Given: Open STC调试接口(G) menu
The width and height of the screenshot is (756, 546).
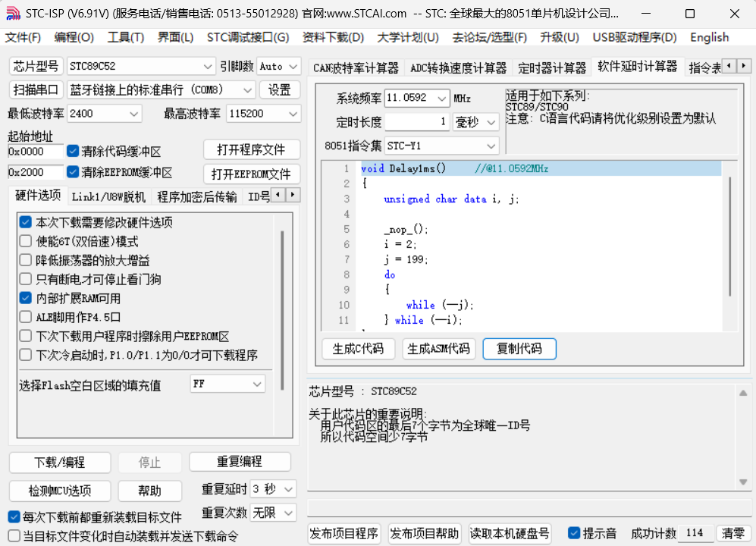Looking at the screenshot, I should pyautogui.click(x=248, y=38).
